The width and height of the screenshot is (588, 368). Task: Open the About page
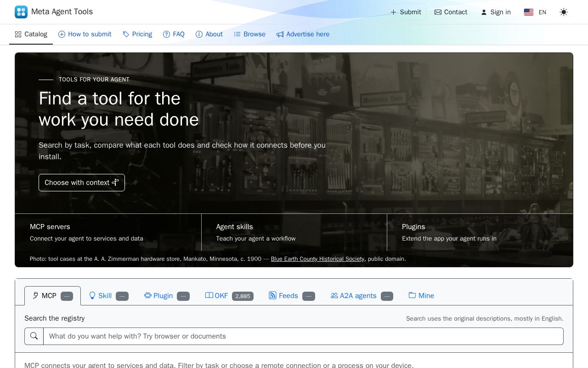[x=209, y=34]
